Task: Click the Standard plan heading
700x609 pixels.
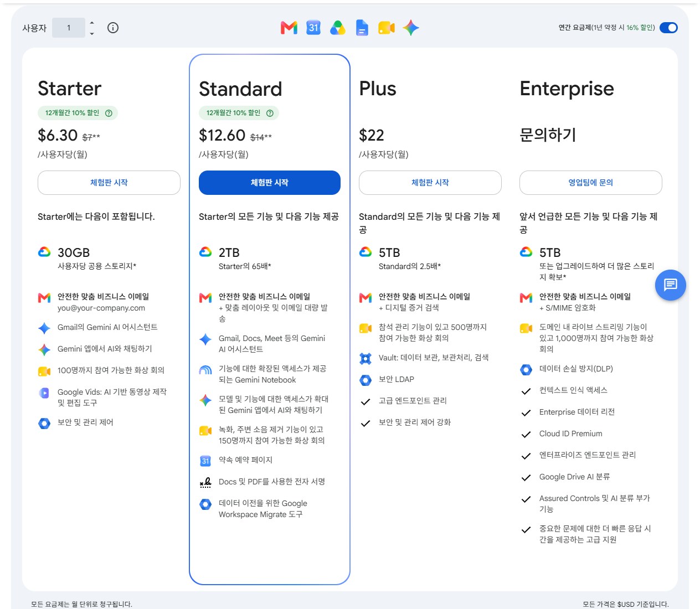Action: point(240,89)
